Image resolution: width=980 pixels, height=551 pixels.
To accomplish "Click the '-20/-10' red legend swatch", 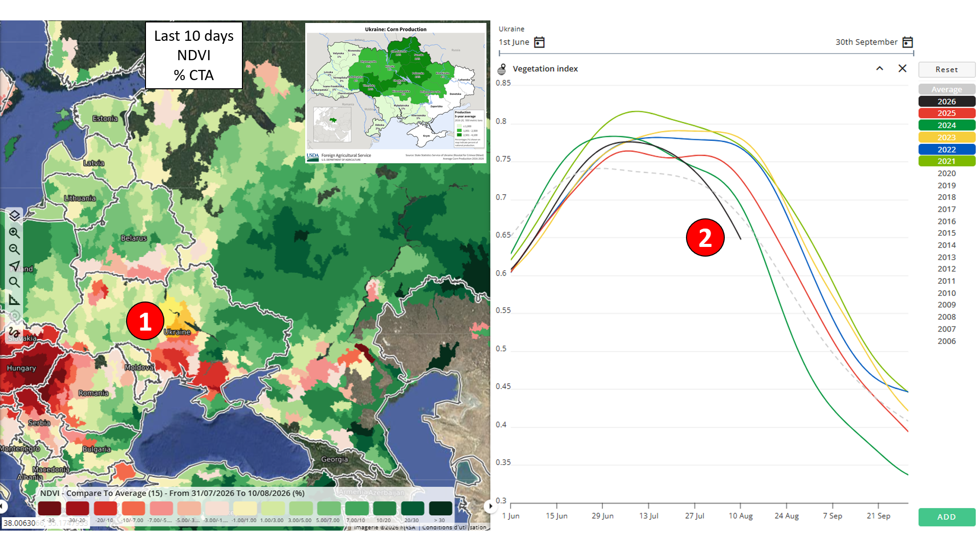I will pyautogui.click(x=105, y=508).
